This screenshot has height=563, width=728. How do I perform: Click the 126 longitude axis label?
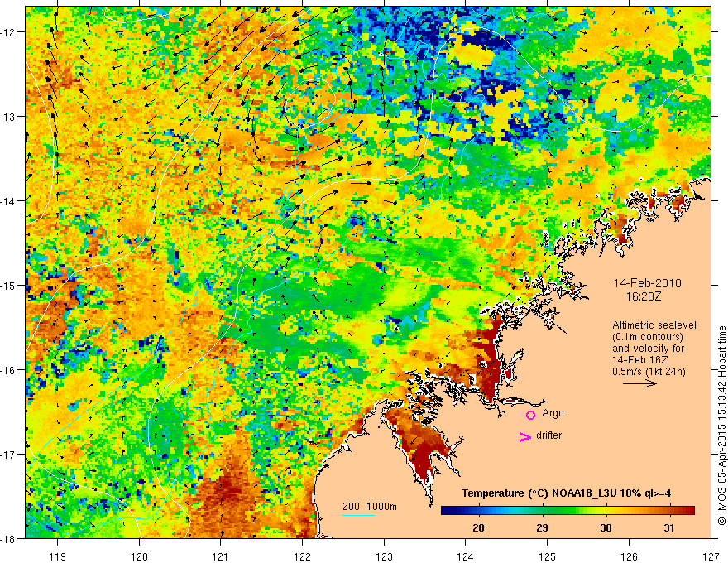pos(629,556)
